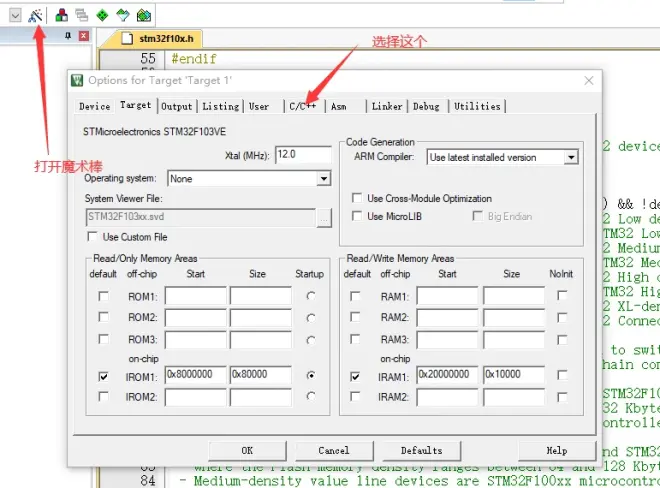Select the IROM1 Startup radio button
The image size is (660, 488).
[311, 375]
